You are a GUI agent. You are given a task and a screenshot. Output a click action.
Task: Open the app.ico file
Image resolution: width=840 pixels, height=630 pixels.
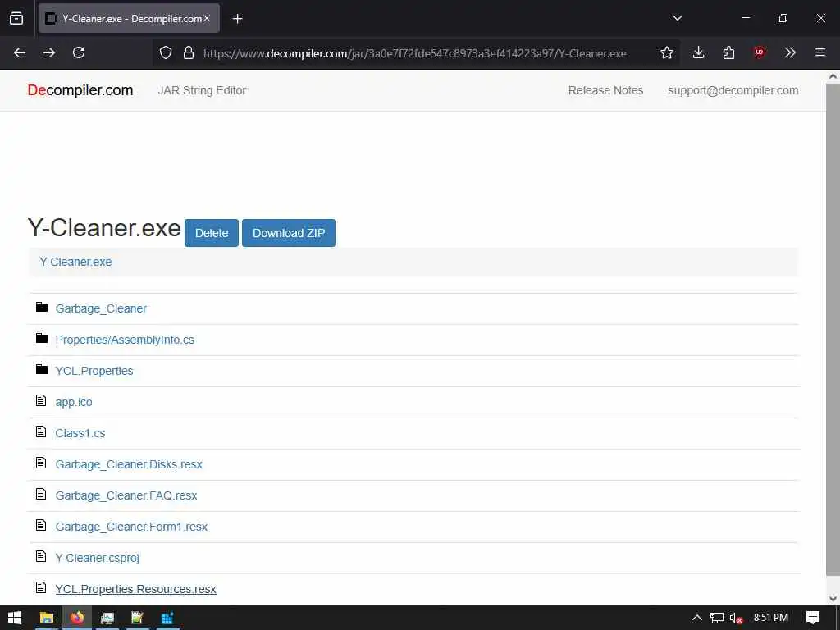point(74,402)
